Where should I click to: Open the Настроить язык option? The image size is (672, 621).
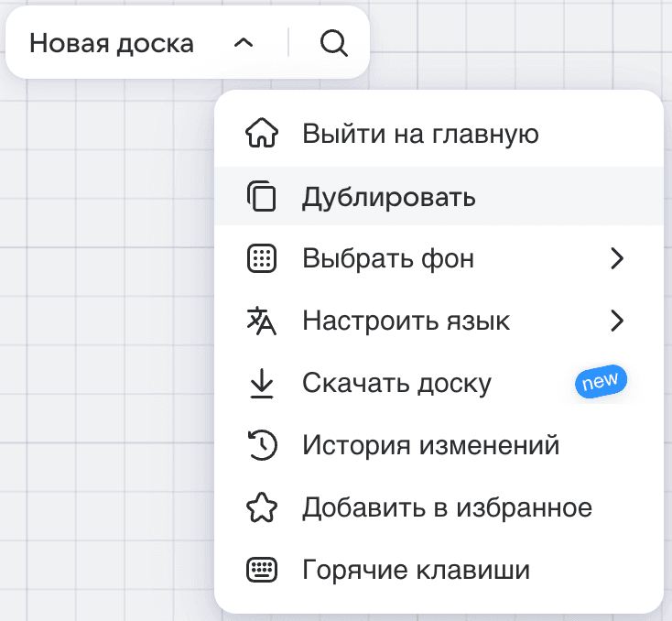pos(439,321)
